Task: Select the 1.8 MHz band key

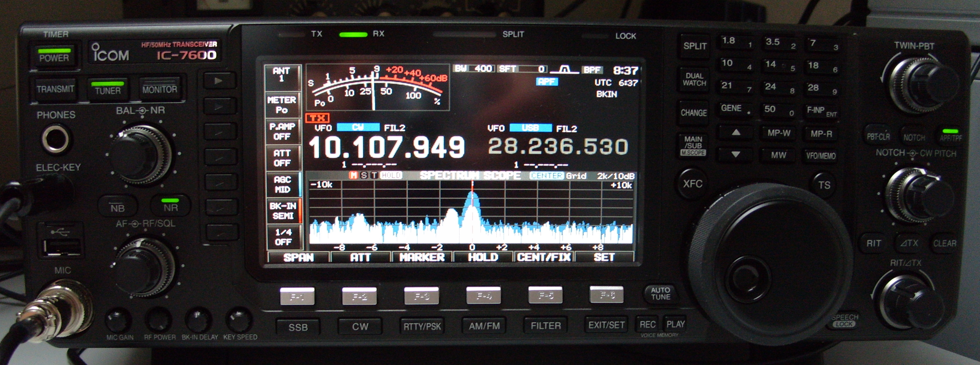Action: [736, 42]
